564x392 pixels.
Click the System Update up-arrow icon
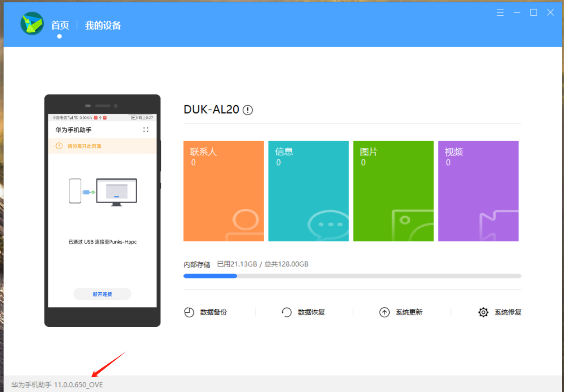point(384,312)
